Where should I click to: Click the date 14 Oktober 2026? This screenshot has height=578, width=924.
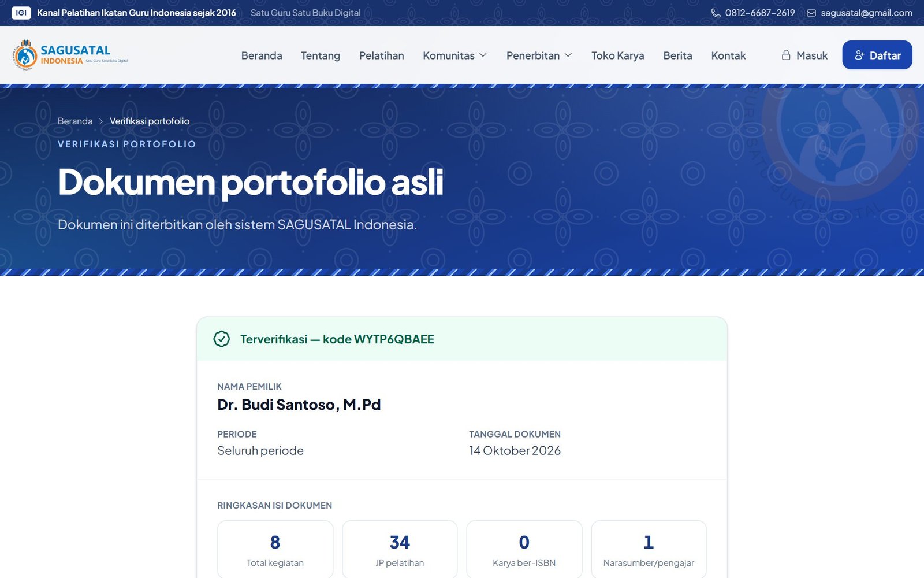(x=515, y=451)
